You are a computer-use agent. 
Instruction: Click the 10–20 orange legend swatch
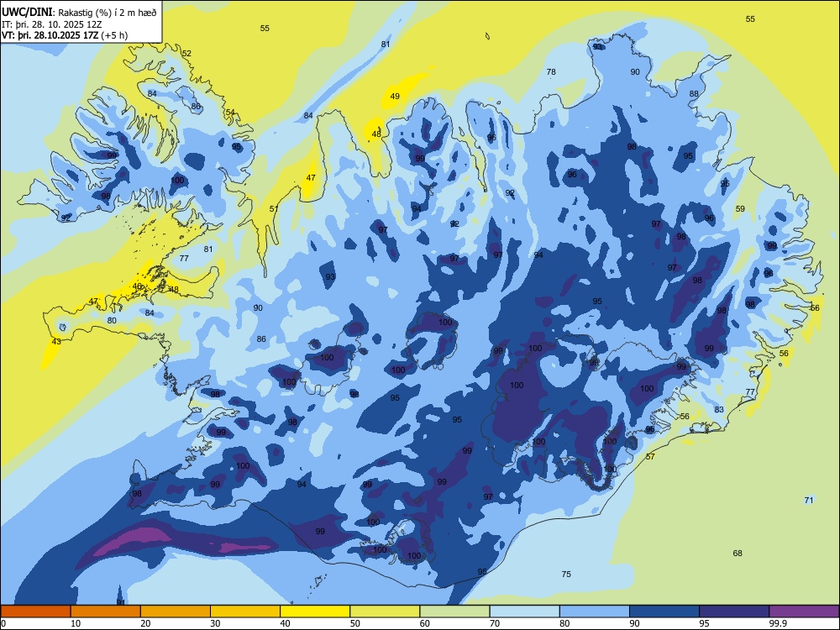coord(106,612)
